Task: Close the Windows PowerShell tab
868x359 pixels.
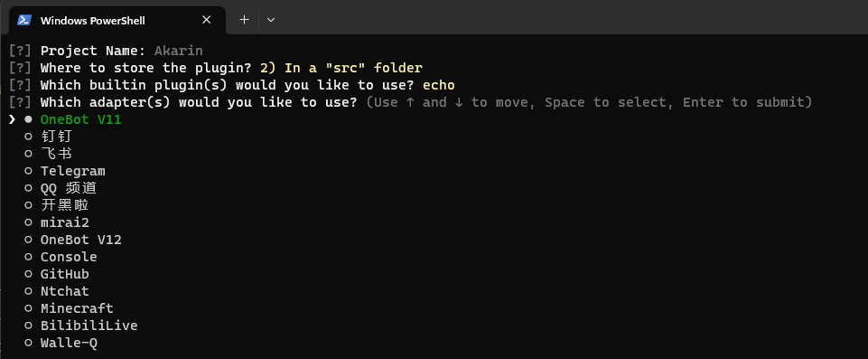Action: tap(207, 20)
